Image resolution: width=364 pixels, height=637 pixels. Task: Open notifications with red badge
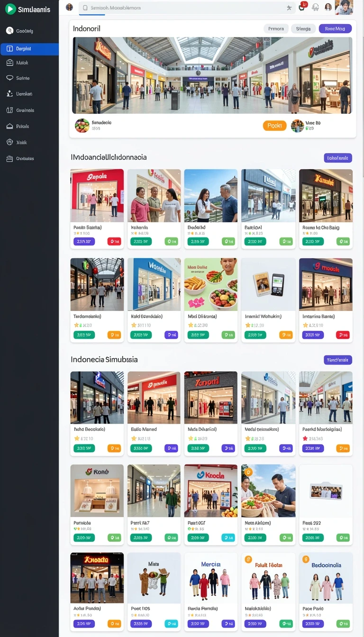tap(302, 7)
